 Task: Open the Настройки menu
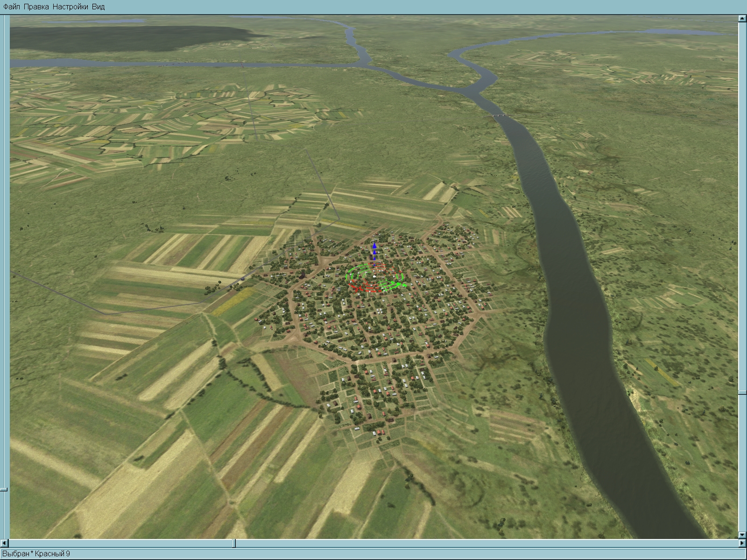point(70,7)
